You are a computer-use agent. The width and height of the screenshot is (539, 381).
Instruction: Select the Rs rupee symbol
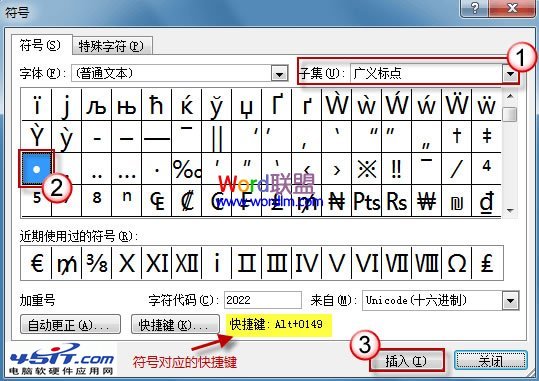click(x=396, y=200)
